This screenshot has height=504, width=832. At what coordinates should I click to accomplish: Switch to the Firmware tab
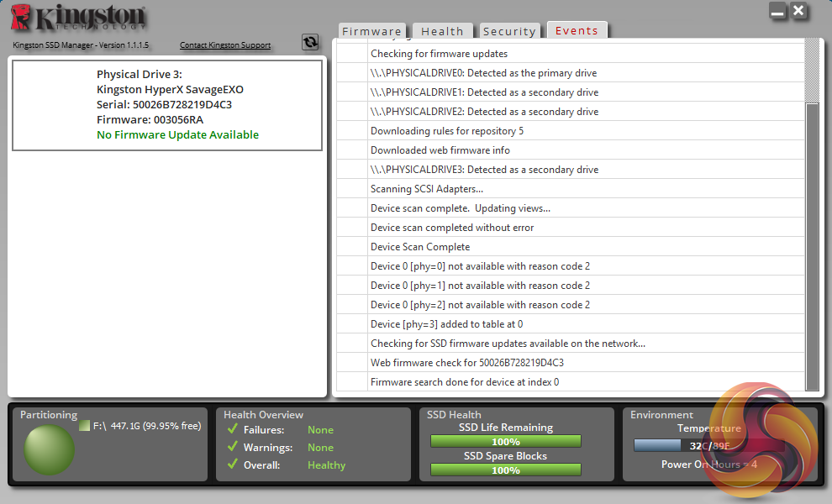coord(372,31)
